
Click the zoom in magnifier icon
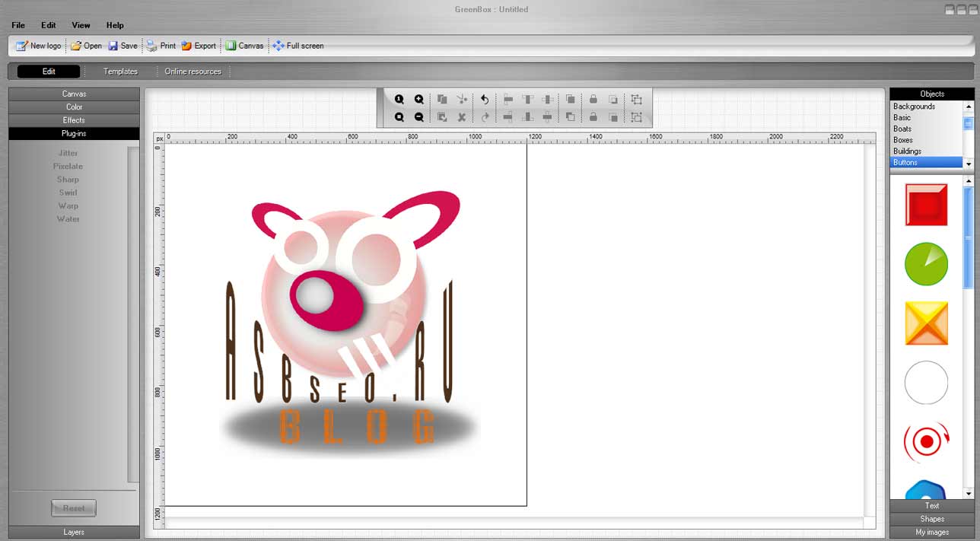(419, 100)
